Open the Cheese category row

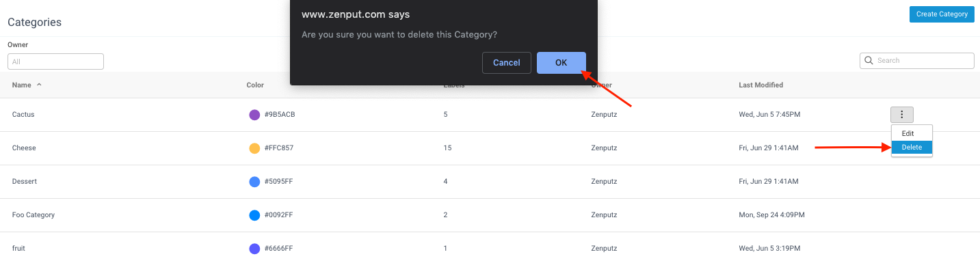(x=490, y=148)
